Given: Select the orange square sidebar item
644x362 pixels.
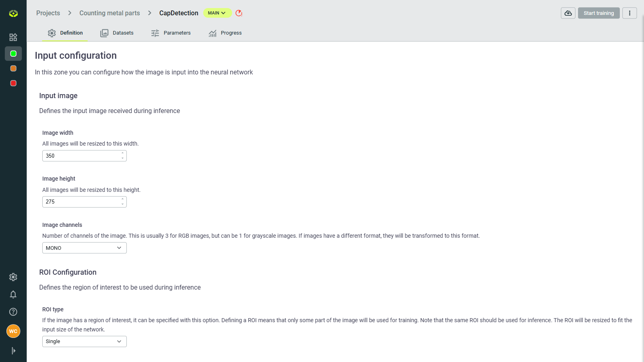Looking at the screenshot, I should pyautogui.click(x=13, y=68).
